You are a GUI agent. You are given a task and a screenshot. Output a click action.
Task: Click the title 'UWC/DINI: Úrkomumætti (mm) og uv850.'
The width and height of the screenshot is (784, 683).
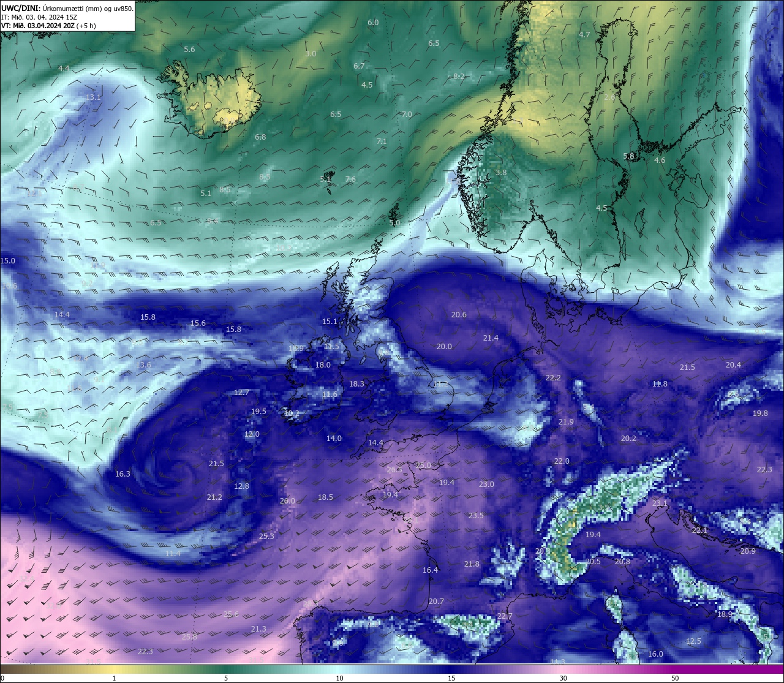67,8
